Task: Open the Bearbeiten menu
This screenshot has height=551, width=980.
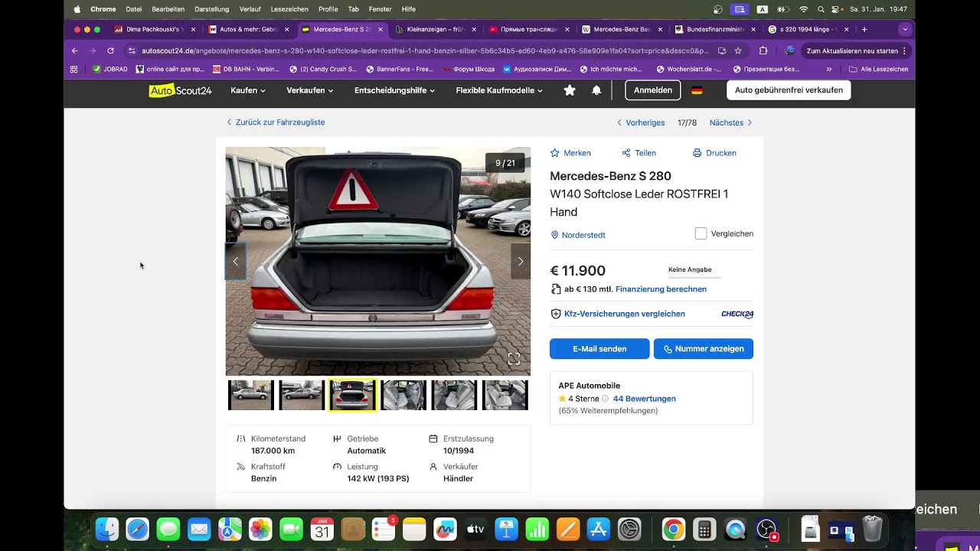Action: (168, 9)
